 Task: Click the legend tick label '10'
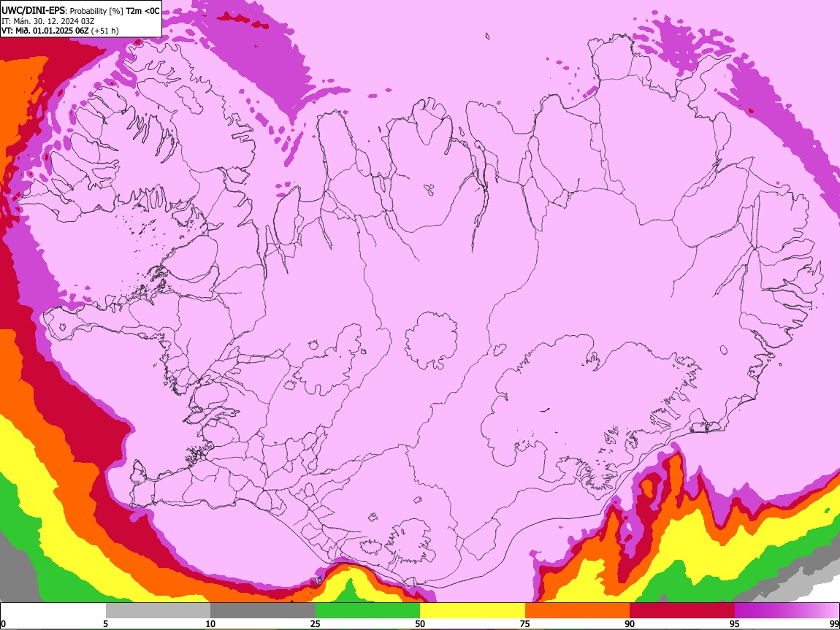(210, 623)
